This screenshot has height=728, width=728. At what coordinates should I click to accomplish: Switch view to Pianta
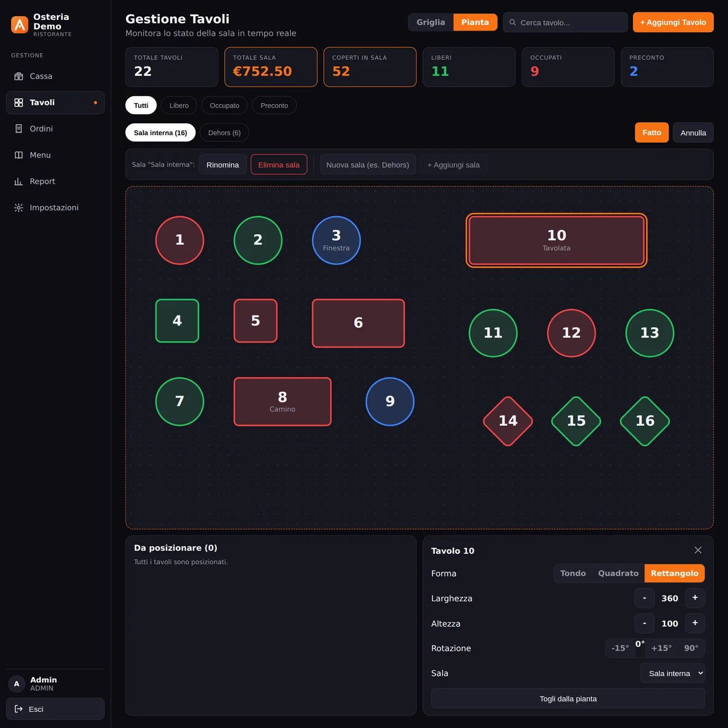(x=475, y=22)
